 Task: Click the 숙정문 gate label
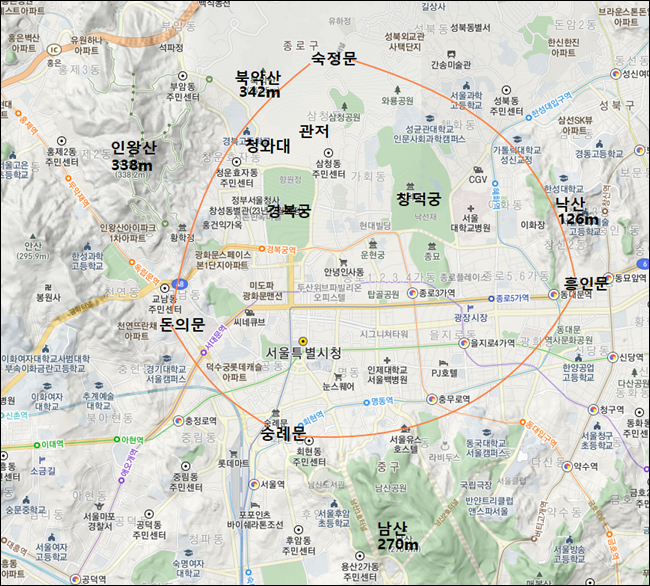334,58
